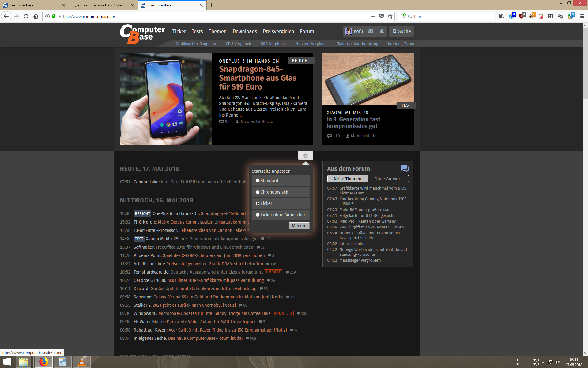This screenshot has width=588, height=368.
Task: Expand the Startseite anpassen dropdown panel
Action: click(x=305, y=155)
